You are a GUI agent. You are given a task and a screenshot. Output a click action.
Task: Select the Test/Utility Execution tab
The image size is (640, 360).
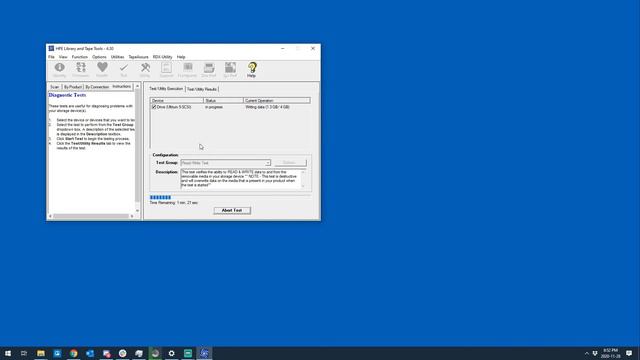point(166,89)
